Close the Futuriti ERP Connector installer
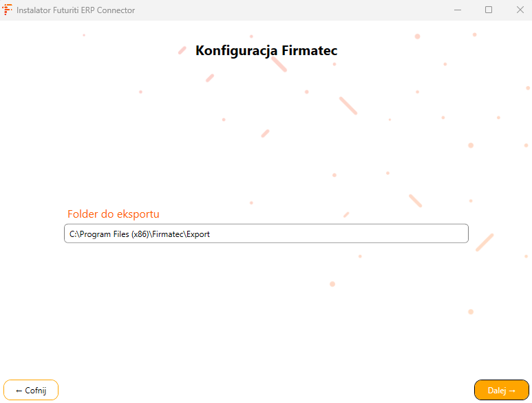The height and width of the screenshot is (403, 532). pyautogui.click(x=520, y=10)
